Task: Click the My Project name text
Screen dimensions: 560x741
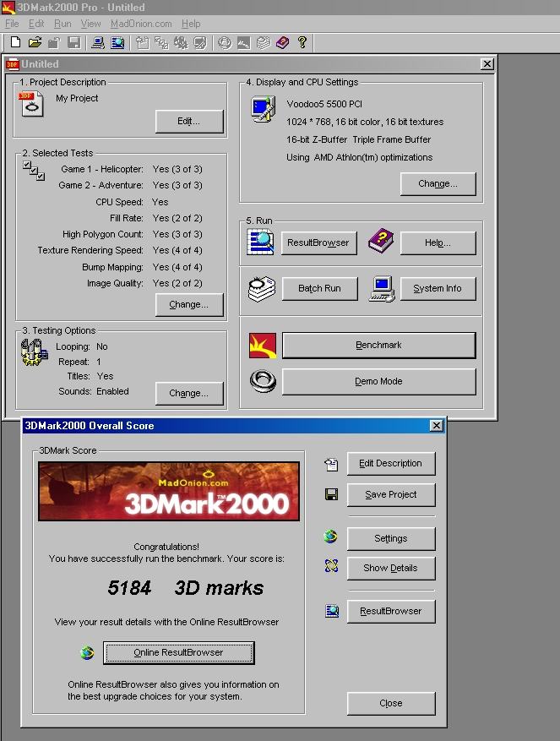Action: click(77, 98)
